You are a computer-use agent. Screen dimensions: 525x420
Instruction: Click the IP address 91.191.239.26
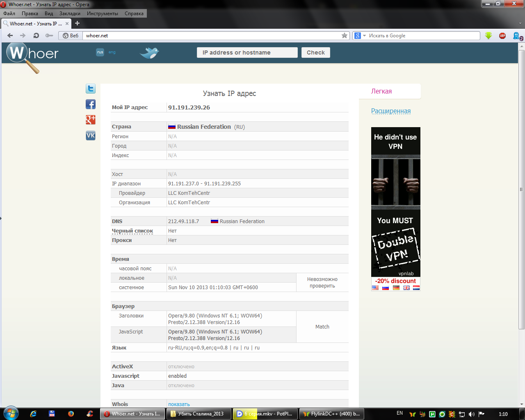click(x=189, y=107)
